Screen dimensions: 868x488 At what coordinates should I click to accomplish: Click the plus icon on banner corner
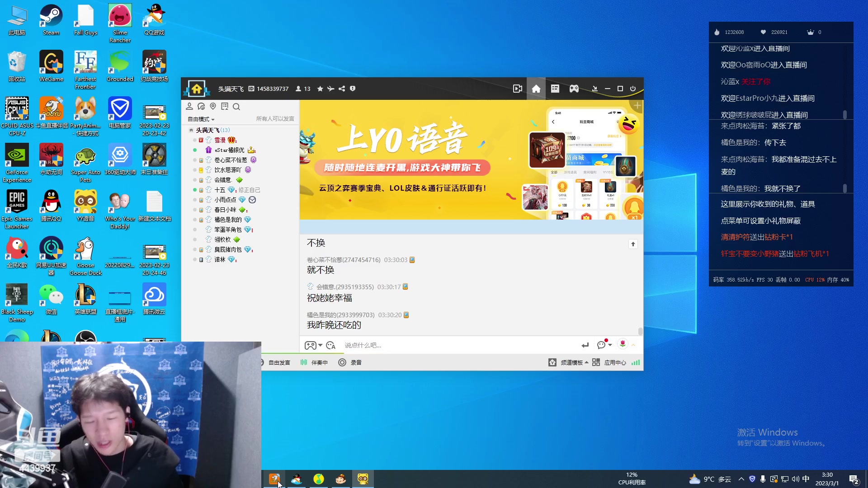coord(637,106)
